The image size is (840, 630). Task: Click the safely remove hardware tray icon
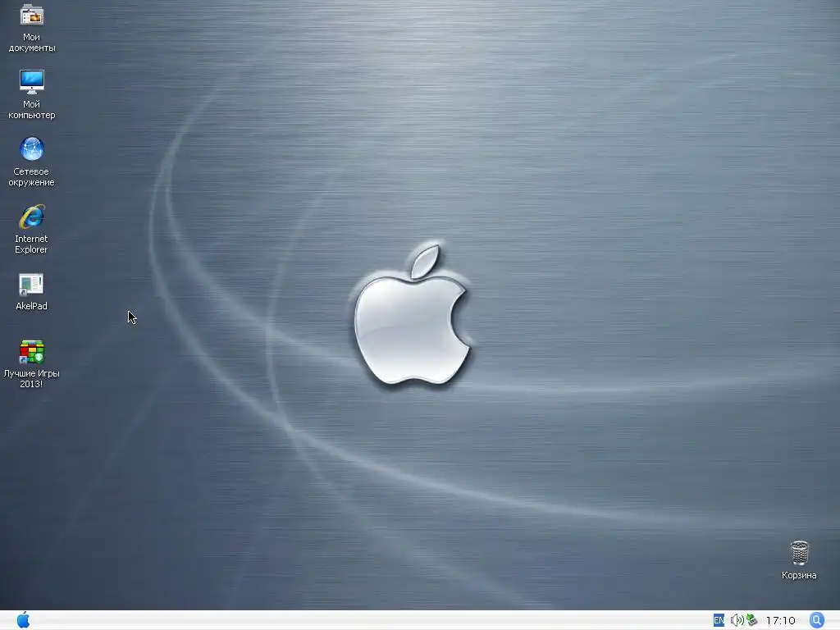(x=752, y=620)
